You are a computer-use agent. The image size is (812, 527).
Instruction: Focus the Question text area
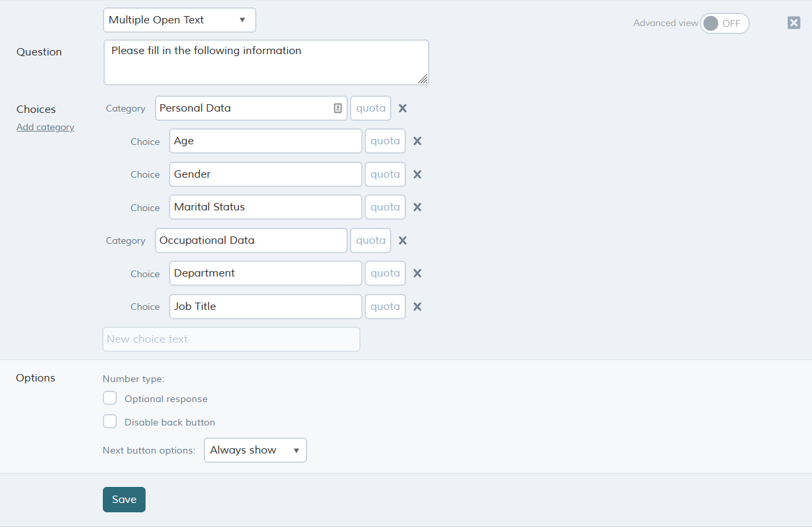(x=266, y=62)
